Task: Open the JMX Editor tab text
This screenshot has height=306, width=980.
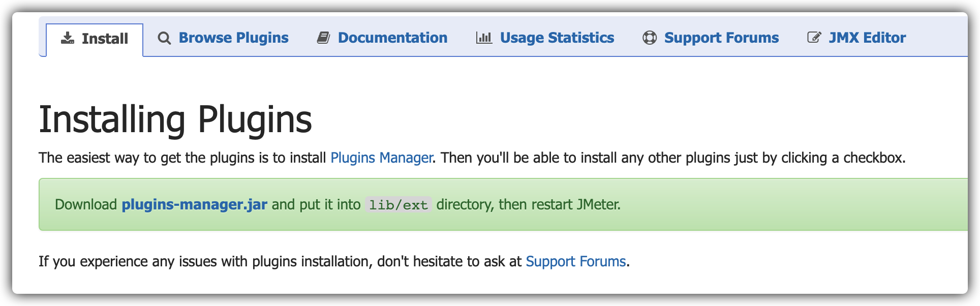Action: [867, 38]
